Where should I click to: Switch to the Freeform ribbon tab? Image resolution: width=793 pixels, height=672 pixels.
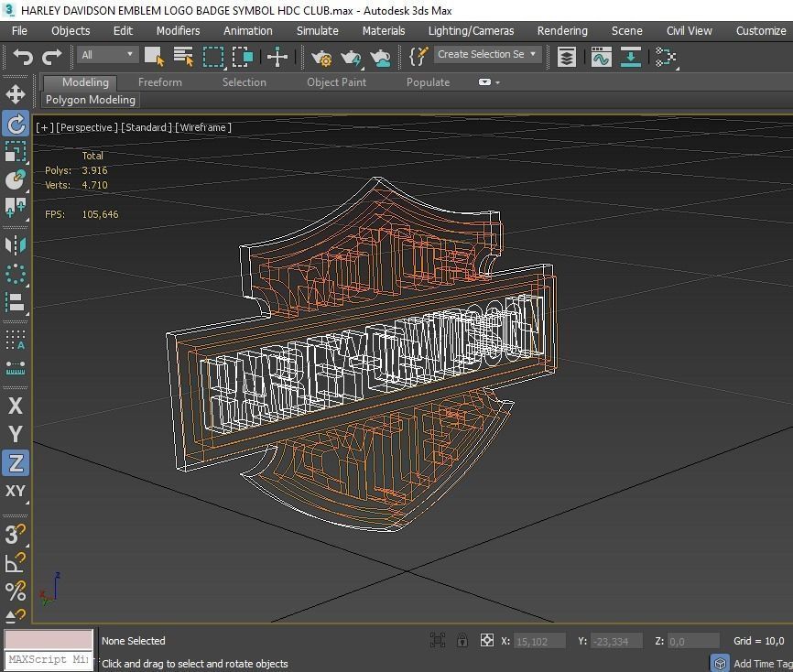coord(160,82)
